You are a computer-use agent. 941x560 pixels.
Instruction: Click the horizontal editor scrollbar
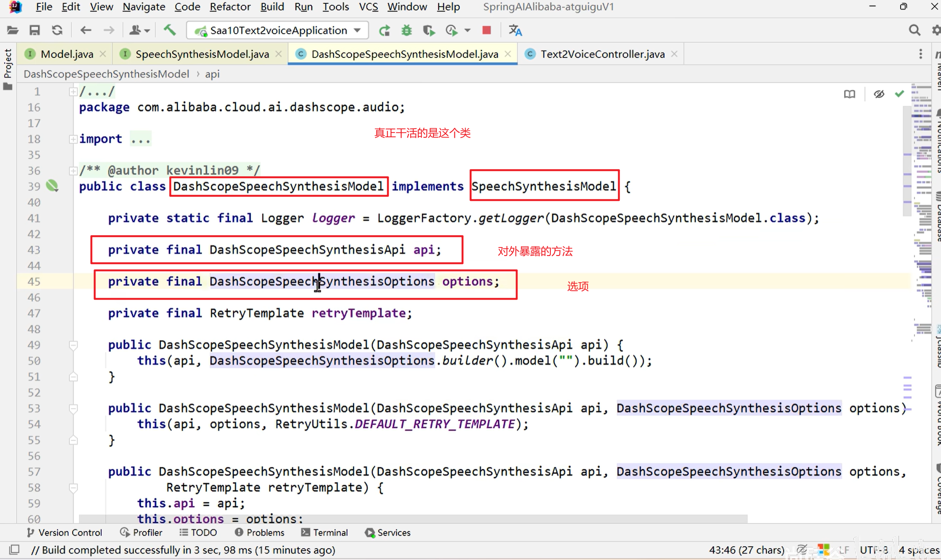click(413, 519)
